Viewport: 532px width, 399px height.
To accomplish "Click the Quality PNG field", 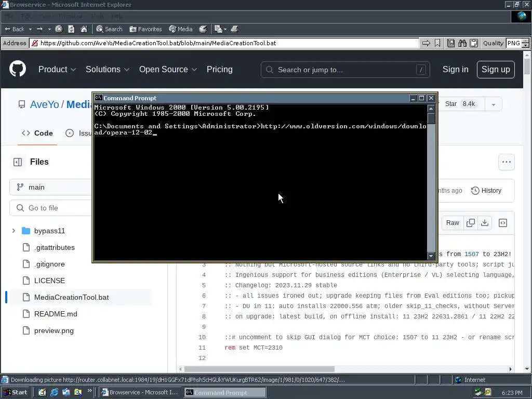I will (513, 43).
